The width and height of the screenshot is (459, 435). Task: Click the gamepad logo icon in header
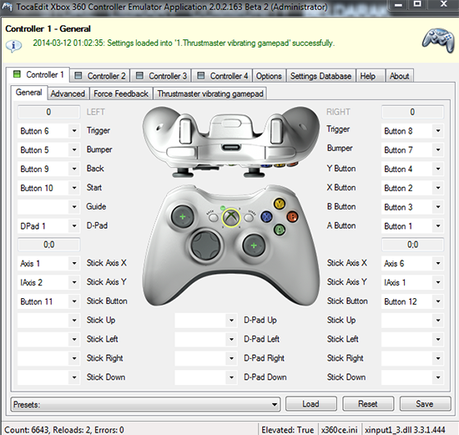tap(438, 40)
